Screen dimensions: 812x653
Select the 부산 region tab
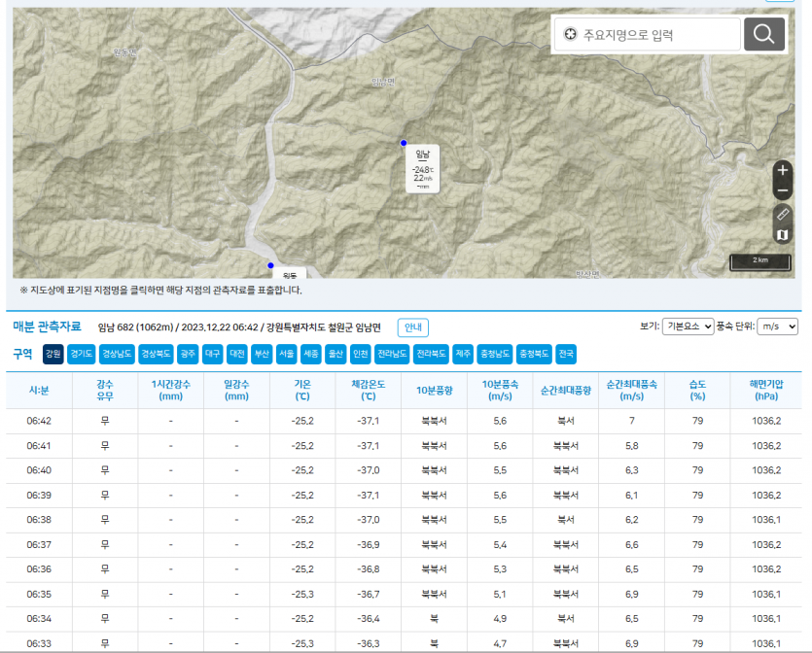[262, 354]
